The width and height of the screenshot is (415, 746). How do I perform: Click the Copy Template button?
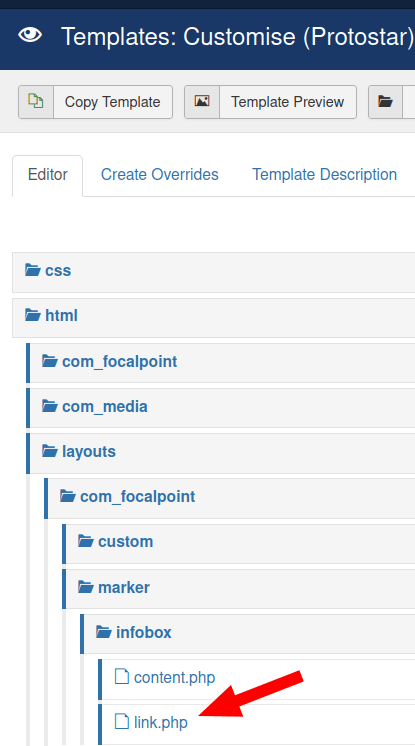coord(95,101)
